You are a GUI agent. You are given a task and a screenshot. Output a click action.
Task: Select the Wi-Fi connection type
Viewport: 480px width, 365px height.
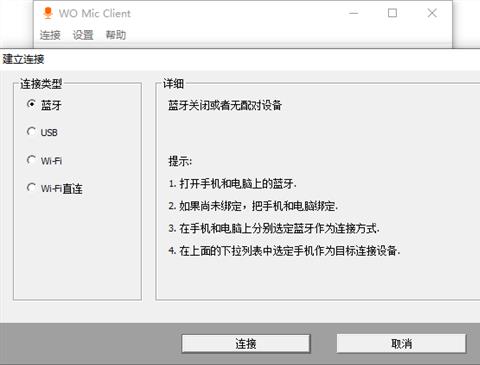44,161
